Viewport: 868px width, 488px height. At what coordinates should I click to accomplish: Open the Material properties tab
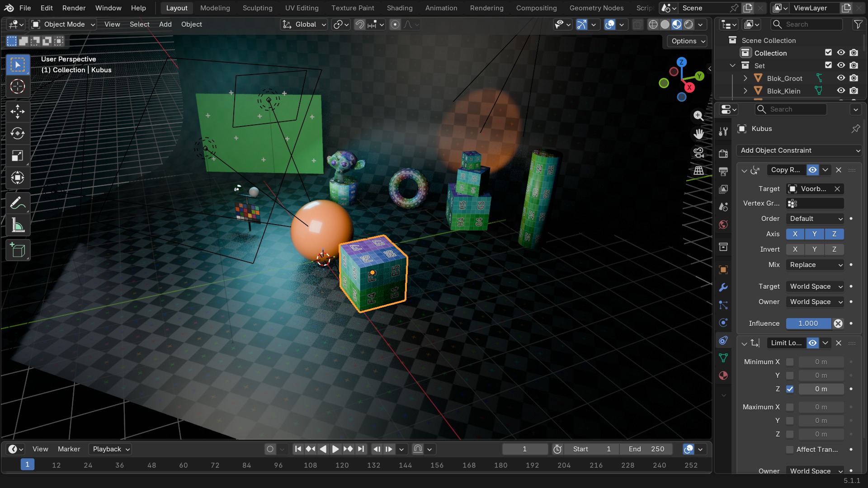723,375
